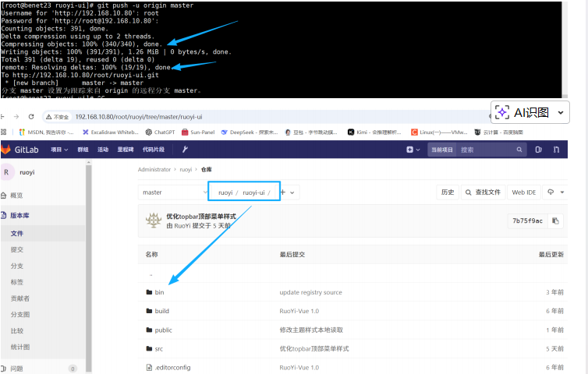Open the 活动 menu item
Image resolution: width=588 pixels, height=374 pixels.
(103, 150)
